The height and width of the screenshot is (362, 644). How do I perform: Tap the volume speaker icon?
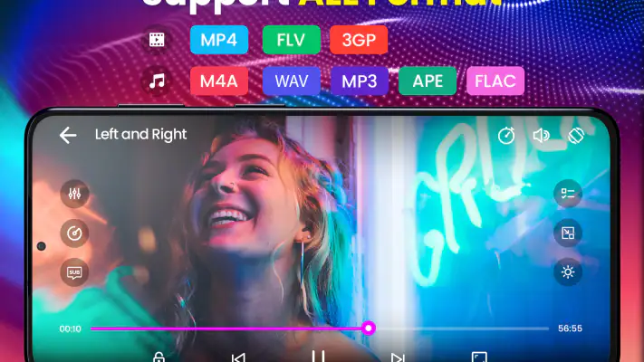[x=541, y=136]
